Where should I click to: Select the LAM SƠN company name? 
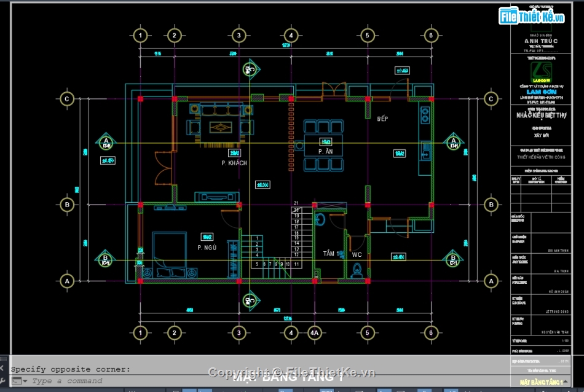tap(542, 92)
